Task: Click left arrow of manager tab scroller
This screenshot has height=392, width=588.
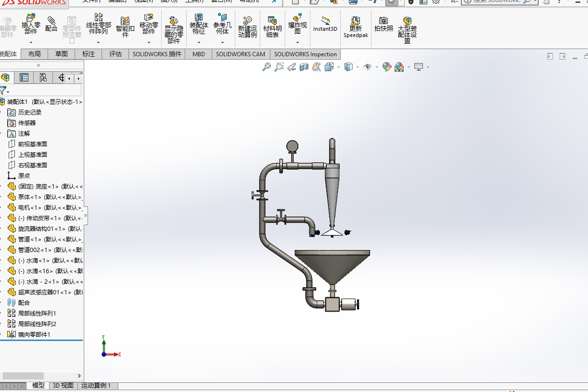Action: pyautogui.click(x=69, y=78)
